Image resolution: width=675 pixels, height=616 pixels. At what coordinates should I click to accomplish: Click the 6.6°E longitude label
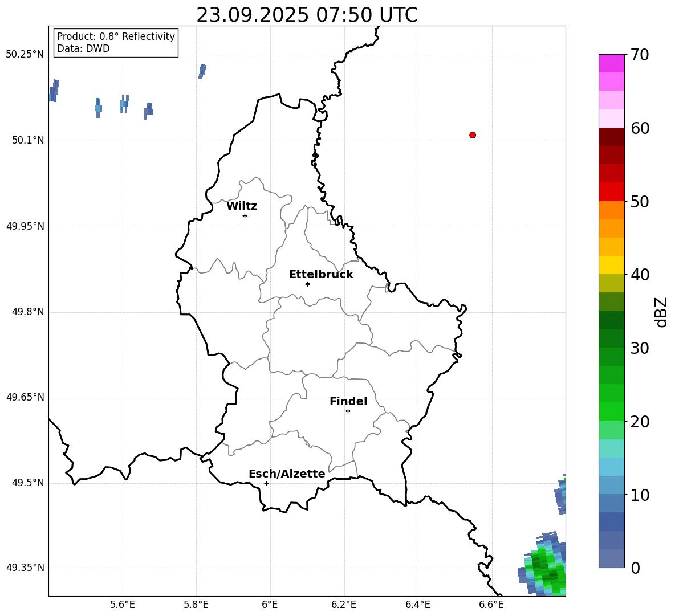click(491, 605)
